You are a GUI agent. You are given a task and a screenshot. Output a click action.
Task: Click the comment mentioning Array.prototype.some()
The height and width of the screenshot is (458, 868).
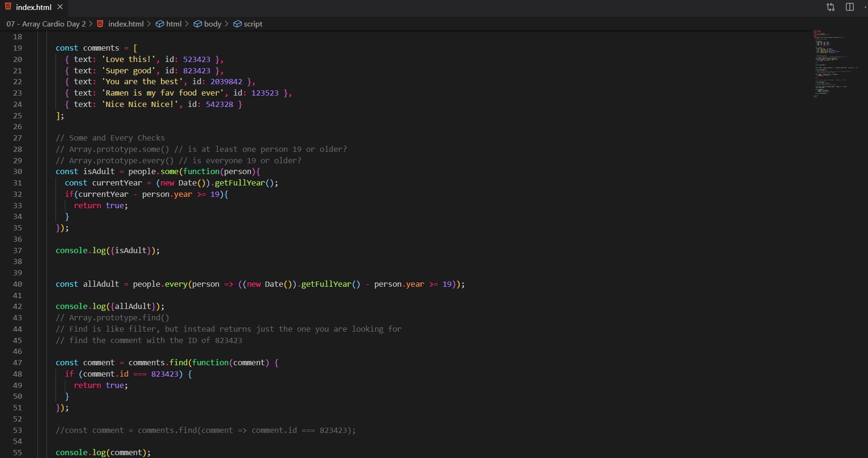click(x=201, y=149)
